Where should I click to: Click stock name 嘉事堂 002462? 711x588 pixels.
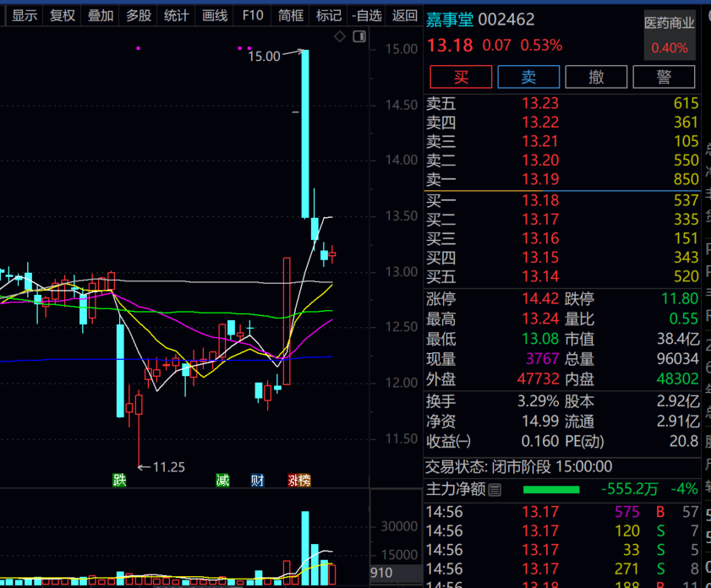(481, 19)
